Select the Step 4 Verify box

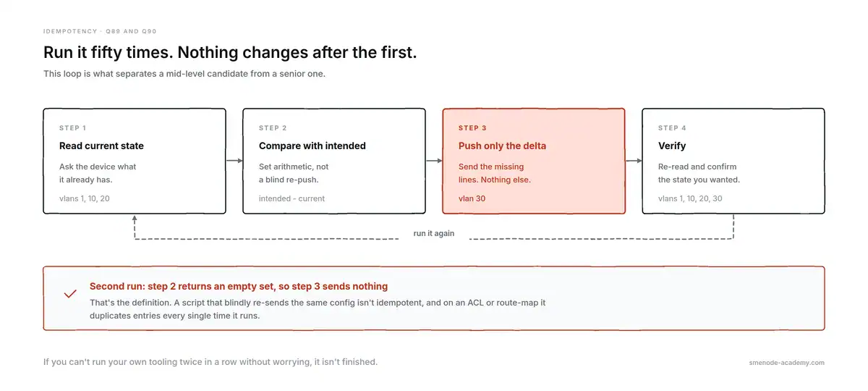click(x=733, y=161)
